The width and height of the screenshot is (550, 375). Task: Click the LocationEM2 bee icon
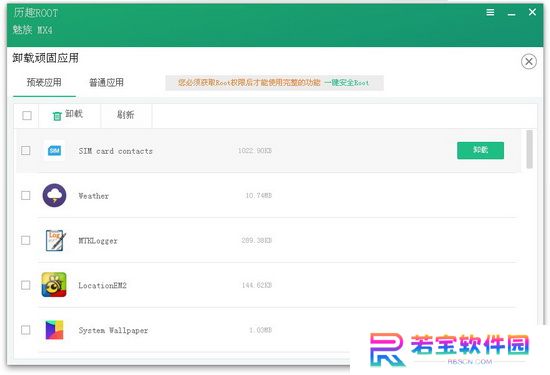coord(54,285)
